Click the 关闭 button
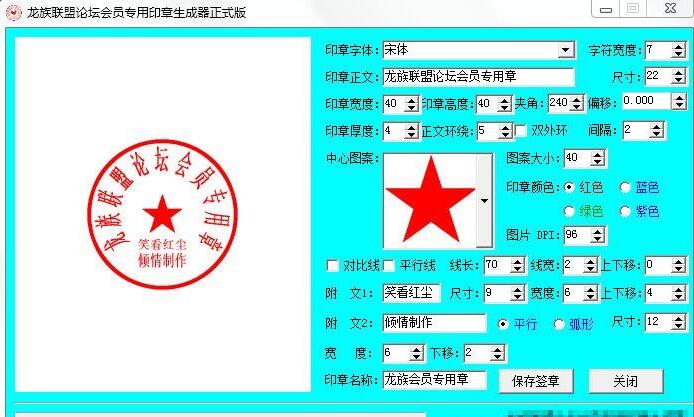The height and width of the screenshot is (417, 694). click(626, 381)
